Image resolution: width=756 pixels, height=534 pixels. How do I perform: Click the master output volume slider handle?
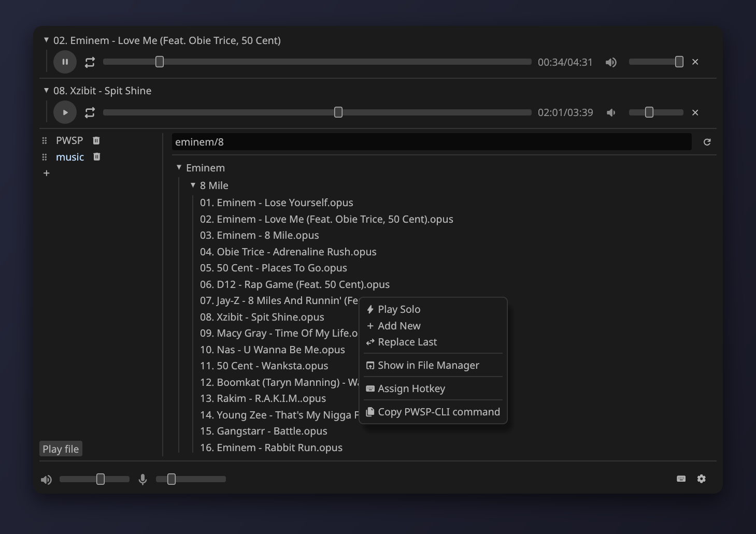(x=101, y=479)
